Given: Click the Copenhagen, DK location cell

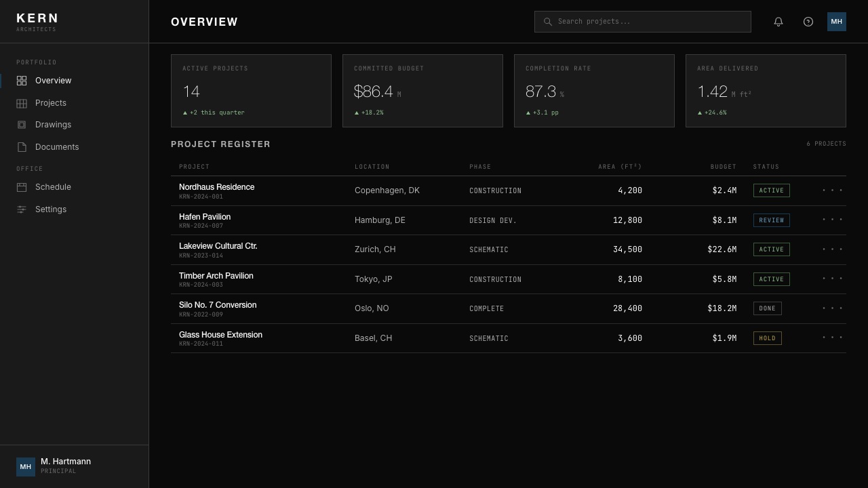Looking at the screenshot, I should (387, 190).
